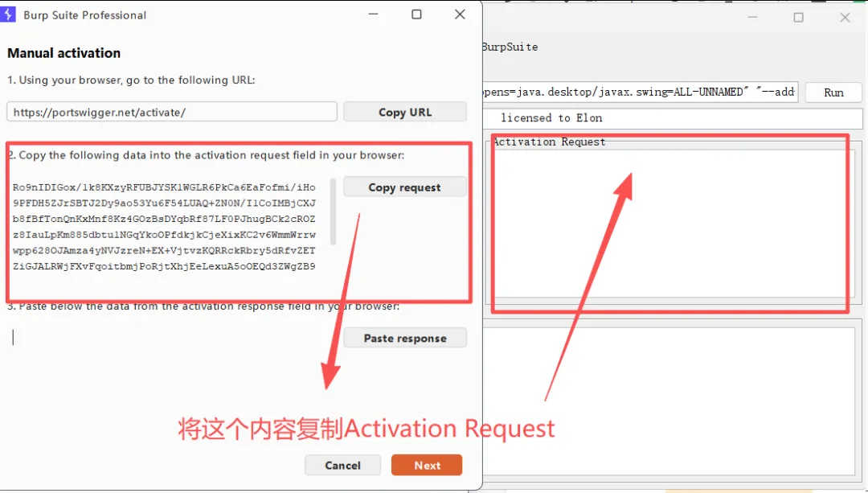Click the Burp Suite lightning logo icon
Screen dimensions: 868x493
click(8, 14)
